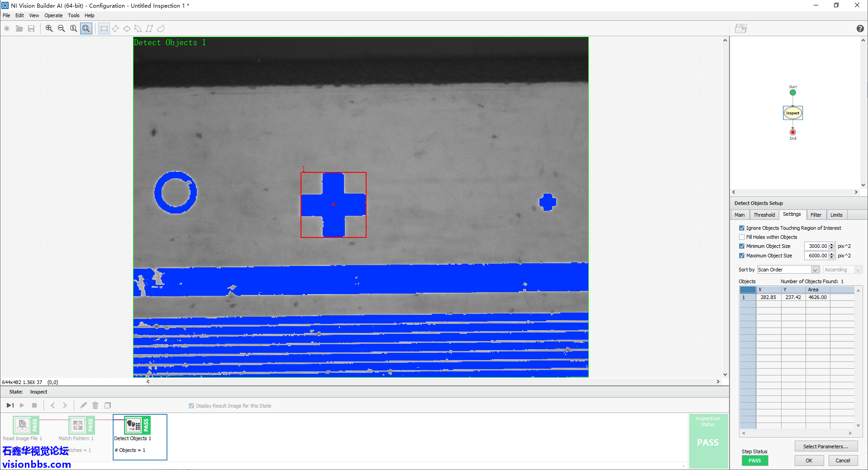Click the Select Parameters button
The image size is (868, 470).
[825, 446]
